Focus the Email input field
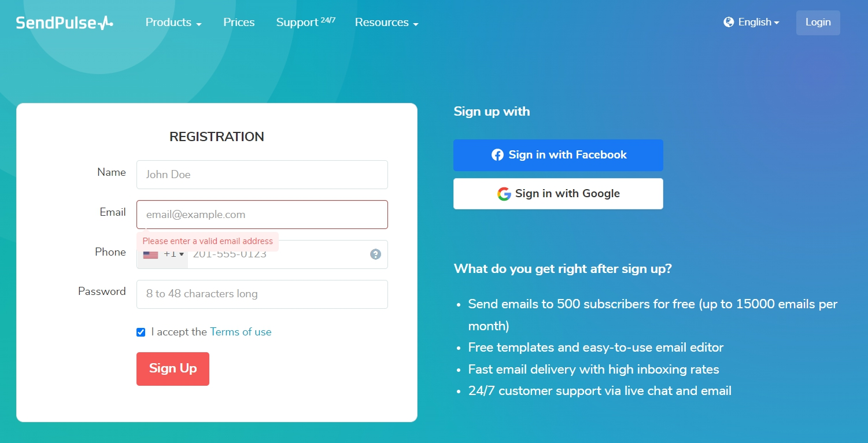The image size is (868, 443). click(x=262, y=215)
